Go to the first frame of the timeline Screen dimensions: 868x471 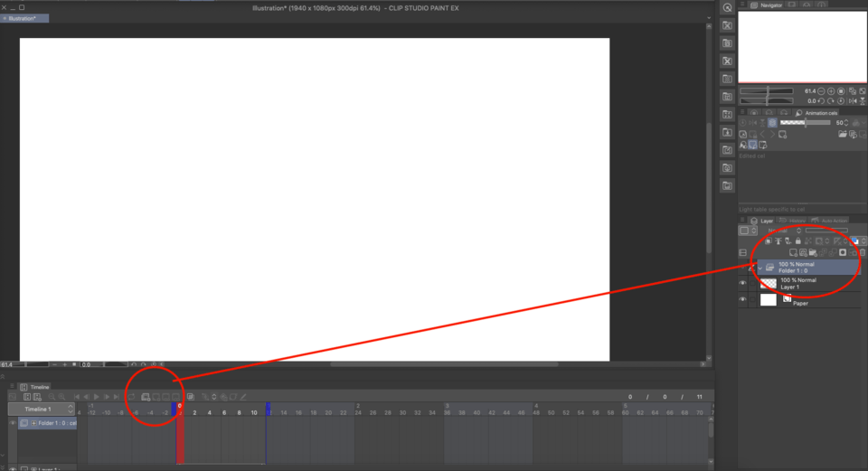pos(76,397)
